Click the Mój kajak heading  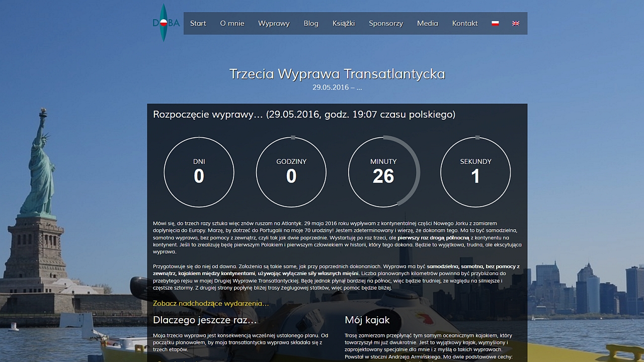coord(367,320)
